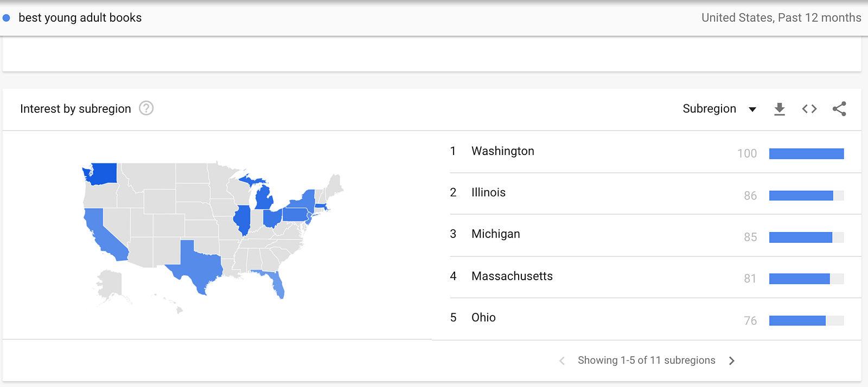This screenshot has height=387, width=868.
Task: Select Washington in the ranking list
Action: (x=503, y=151)
